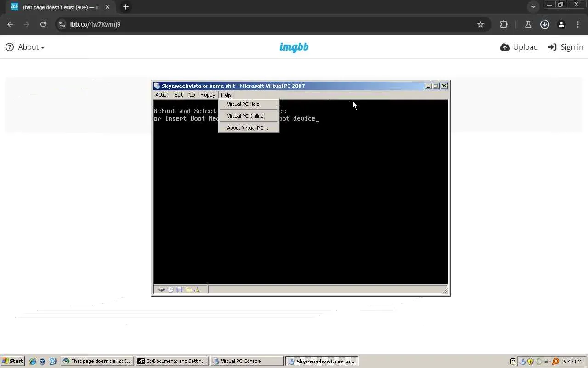Open the Chrome three-dot menu

[x=578, y=24]
